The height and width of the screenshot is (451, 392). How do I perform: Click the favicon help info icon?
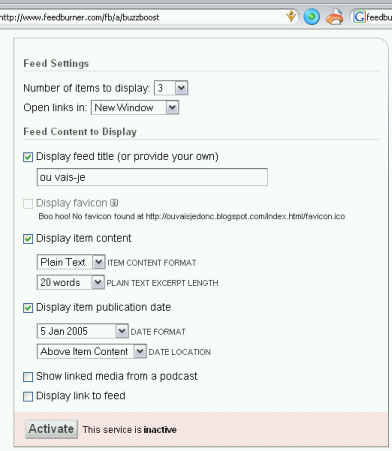(114, 203)
